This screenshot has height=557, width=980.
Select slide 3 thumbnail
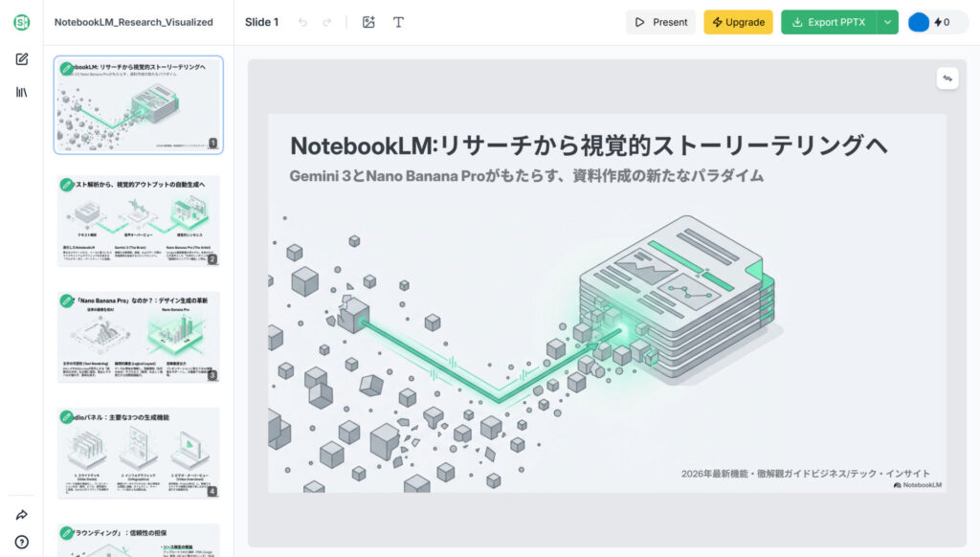click(x=139, y=337)
